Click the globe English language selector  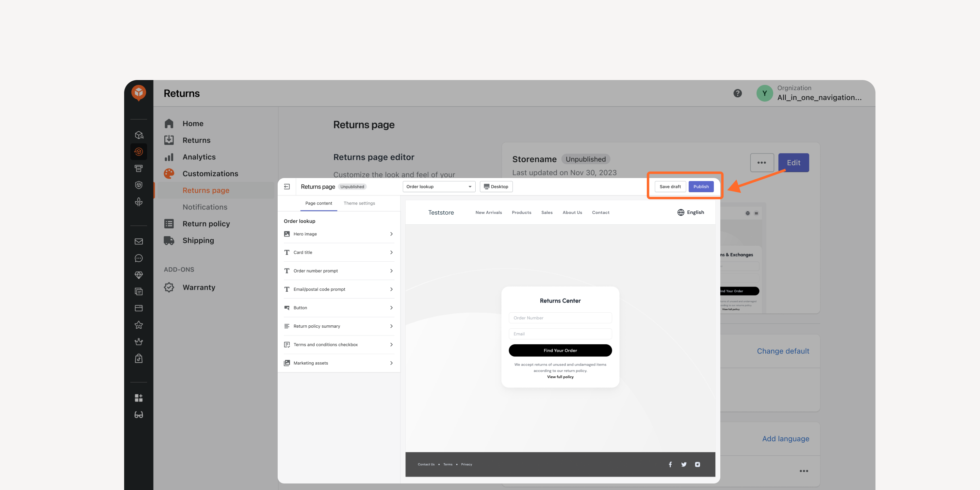pos(691,212)
